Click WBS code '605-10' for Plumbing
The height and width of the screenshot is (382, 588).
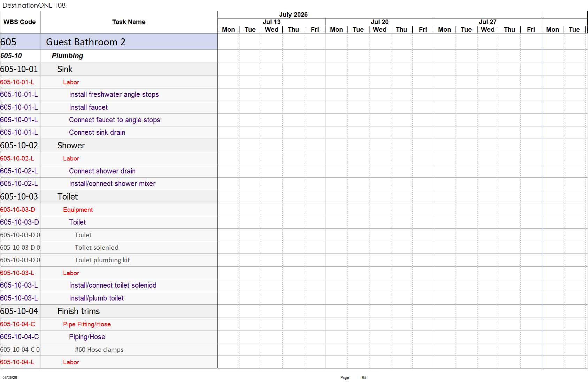pyautogui.click(x=11, y=56)
